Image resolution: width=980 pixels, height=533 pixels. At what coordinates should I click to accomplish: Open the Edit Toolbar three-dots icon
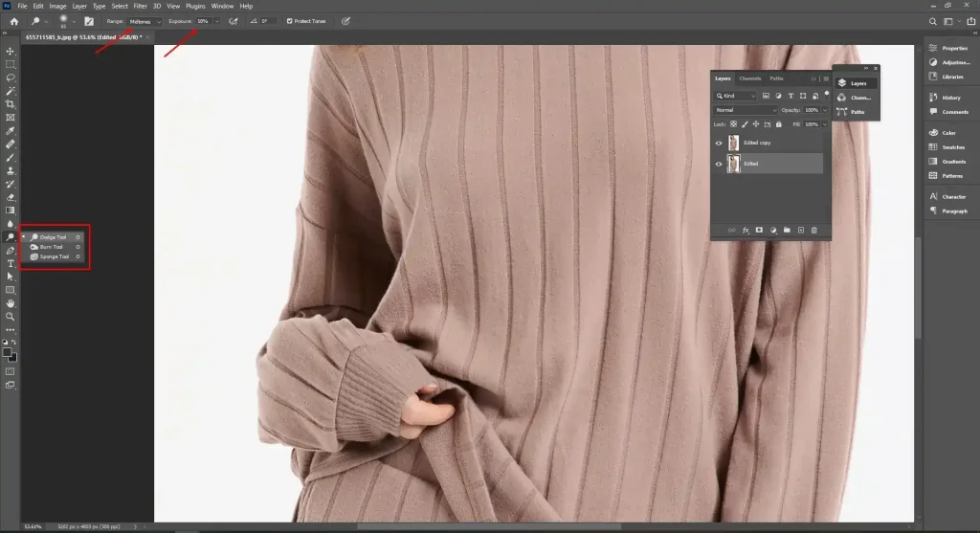click(x=10, y=330)
